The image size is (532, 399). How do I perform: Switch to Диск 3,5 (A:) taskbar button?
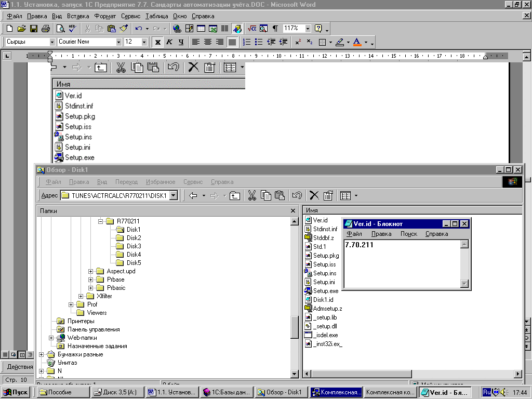pos(118,392)
